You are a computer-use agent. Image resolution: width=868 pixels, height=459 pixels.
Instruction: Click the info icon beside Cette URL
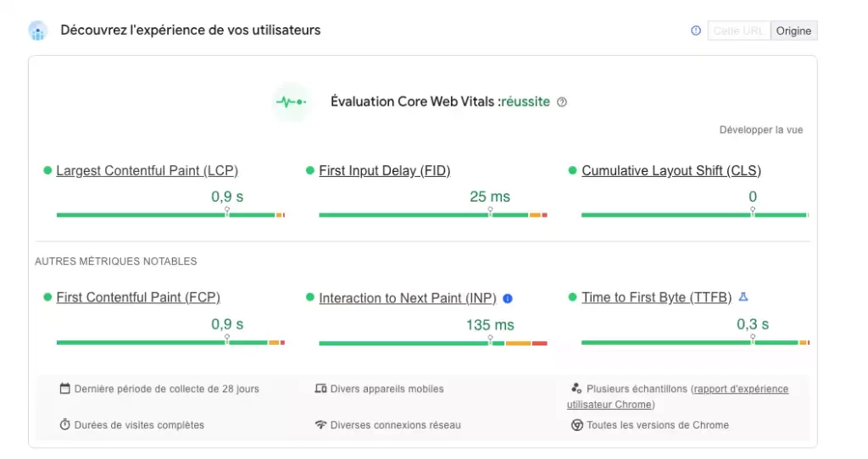pos(696,31)
